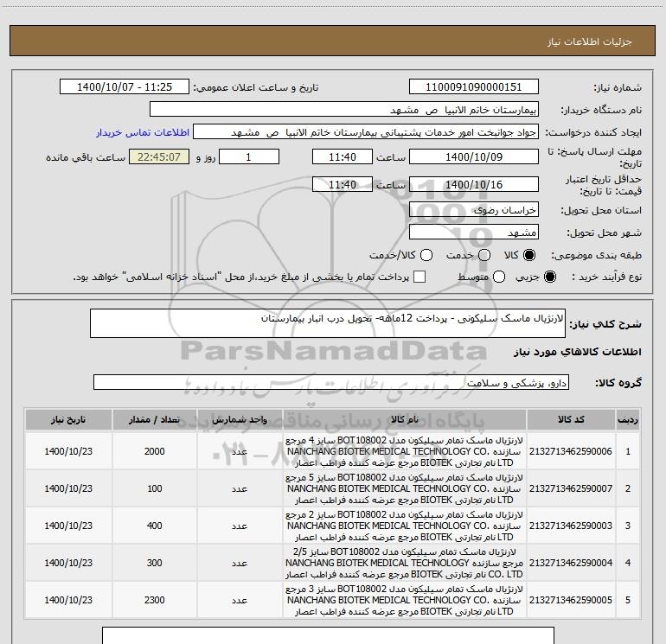Click the response deadline date 1400/10/09 field

(474, 156)
